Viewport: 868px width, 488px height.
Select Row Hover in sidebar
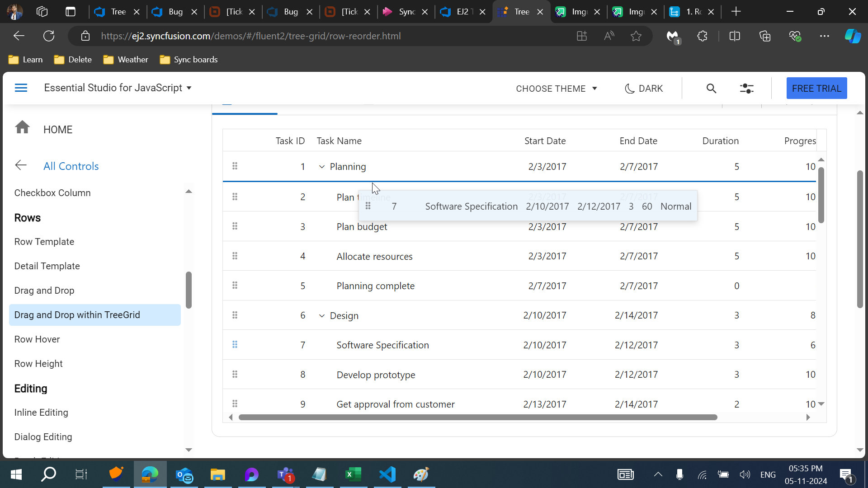tap(37, 339)
